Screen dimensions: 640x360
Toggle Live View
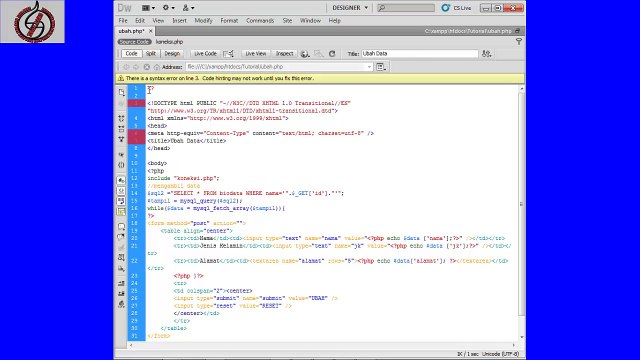256,53
